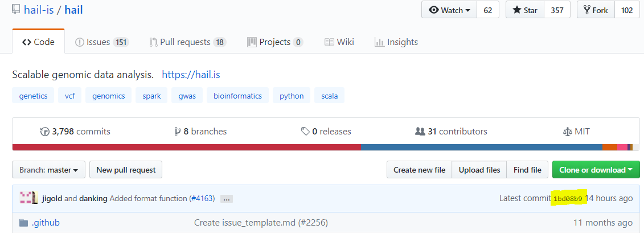Click the '14 hours ago' timestamp

pos(609,198)
